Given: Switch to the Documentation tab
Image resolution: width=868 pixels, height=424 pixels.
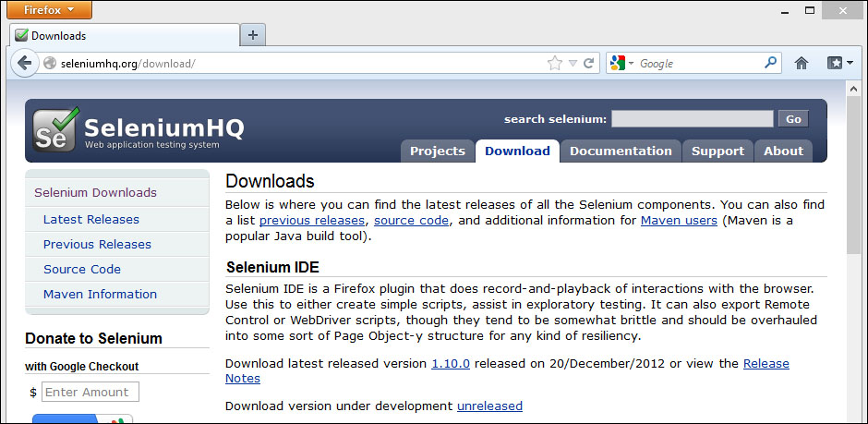Looking at the screenshot, I should pyautogui.click(x=621, y=151).
